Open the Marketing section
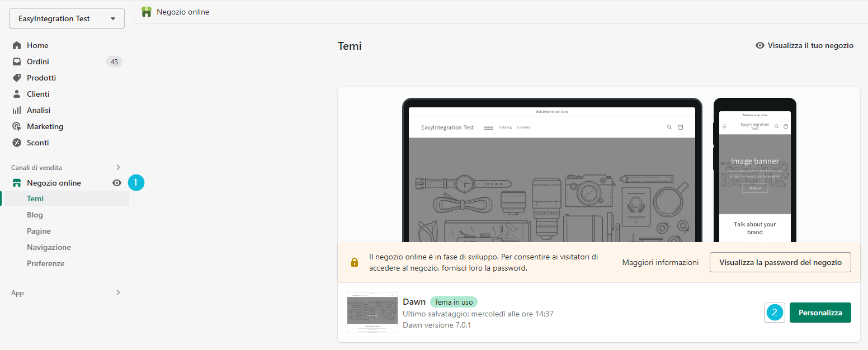868x350 pixels. click(x=45, y=126)
